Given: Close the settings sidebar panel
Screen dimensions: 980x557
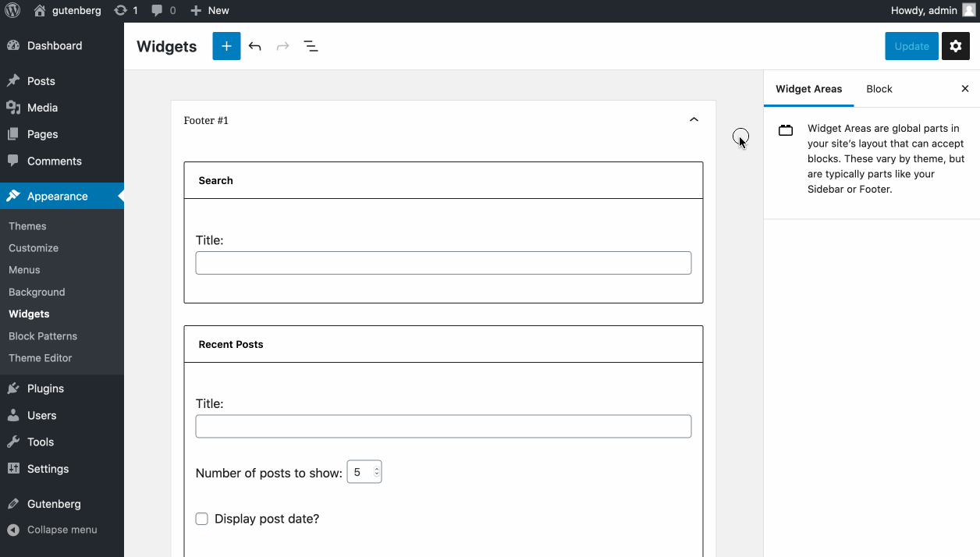Looking at the screenshot, I should 965,89.
